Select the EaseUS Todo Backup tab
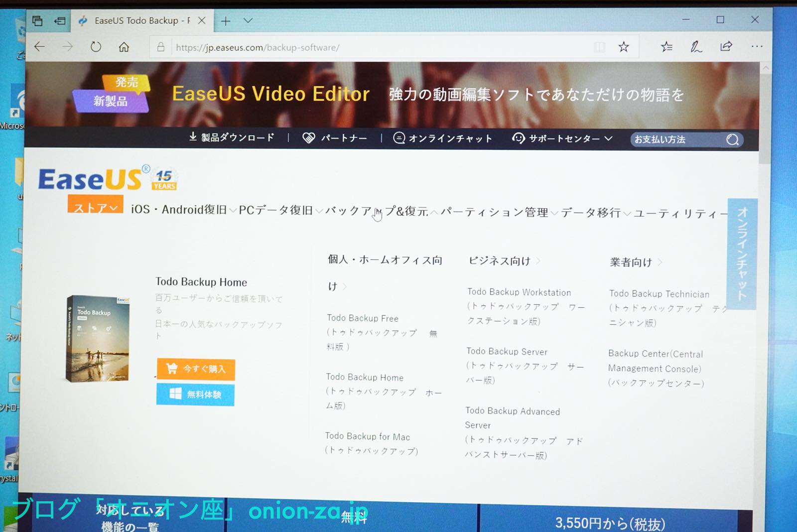The height and width of the screenshot is (532, 797). point(142,20)
